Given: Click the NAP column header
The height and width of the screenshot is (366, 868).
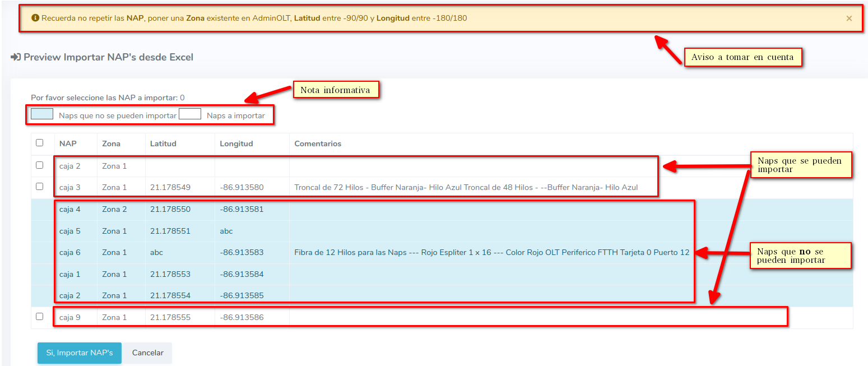Looking at the screenshot, I should (68, 144).
